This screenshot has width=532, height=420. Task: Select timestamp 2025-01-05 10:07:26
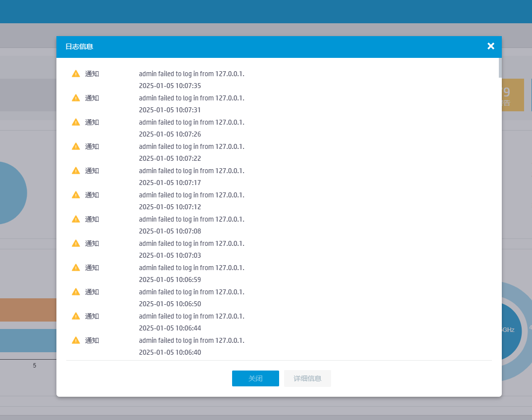(x=170, y=135)
